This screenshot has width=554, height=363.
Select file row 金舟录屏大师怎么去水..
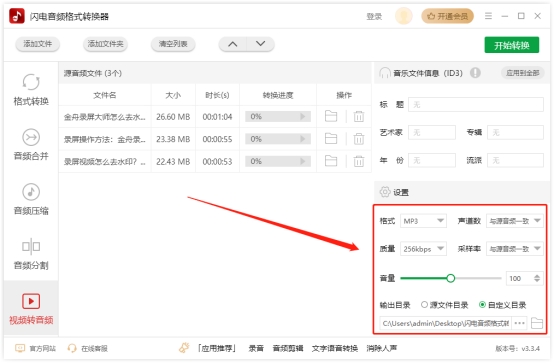[215, 116]
